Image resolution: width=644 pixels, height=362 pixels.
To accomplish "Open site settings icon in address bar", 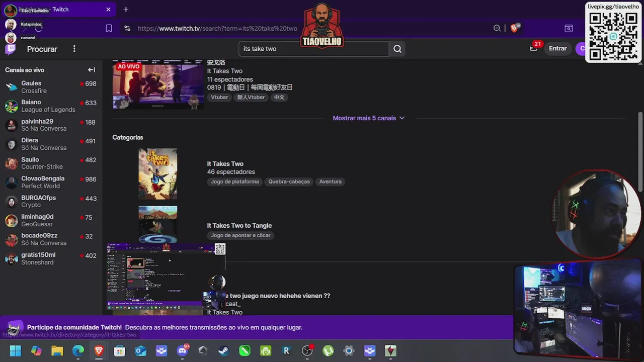I will [x=127, y=28].
